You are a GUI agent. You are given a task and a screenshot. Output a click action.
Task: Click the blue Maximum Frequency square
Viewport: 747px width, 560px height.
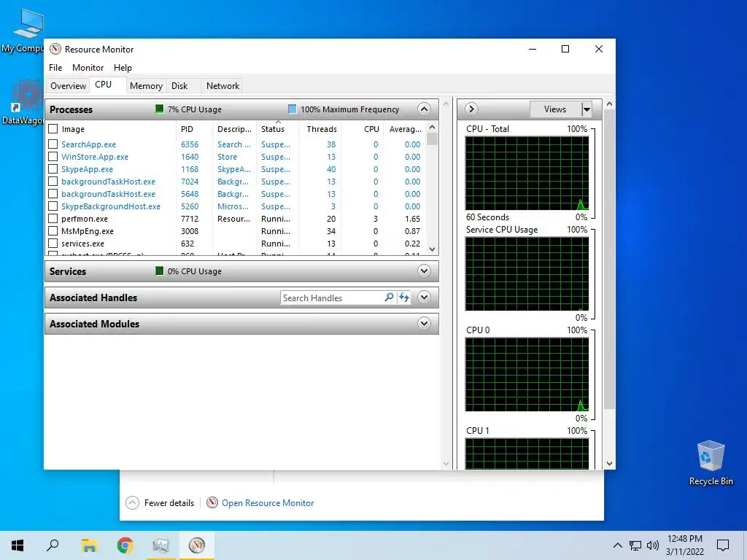pos(292,109)
